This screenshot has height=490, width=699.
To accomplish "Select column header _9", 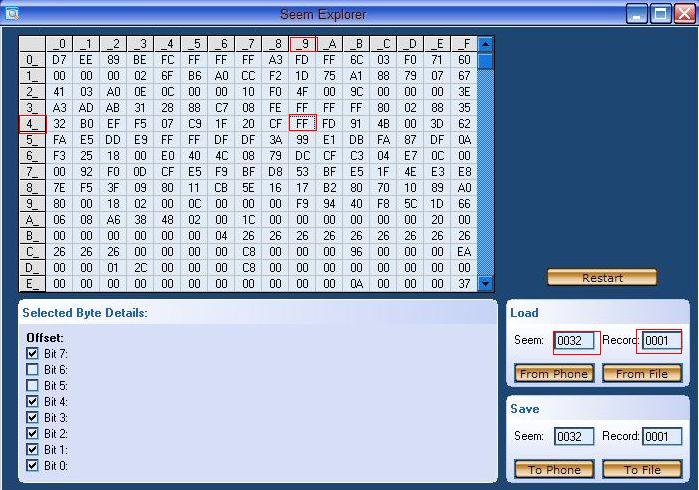I will [x=303, y=44].
